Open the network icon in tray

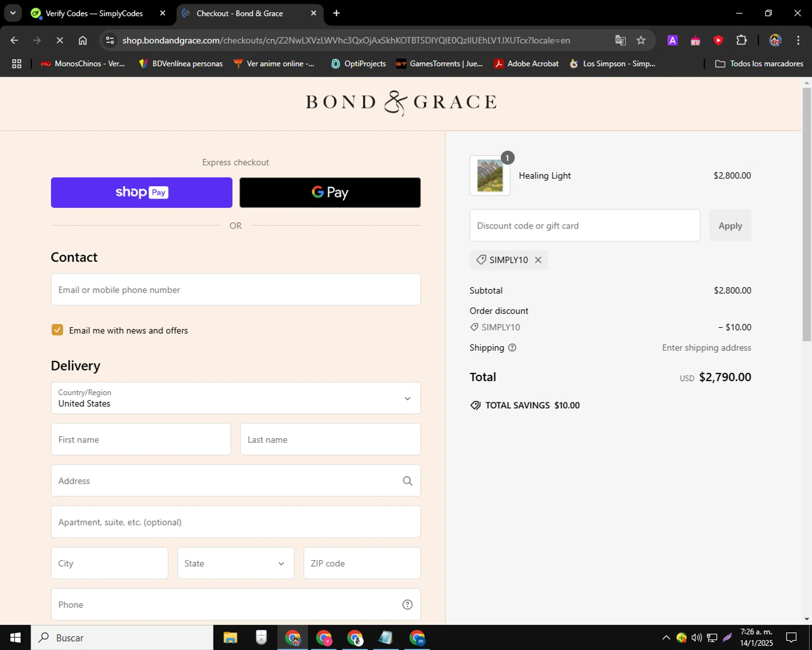click(x=712, y=638)
